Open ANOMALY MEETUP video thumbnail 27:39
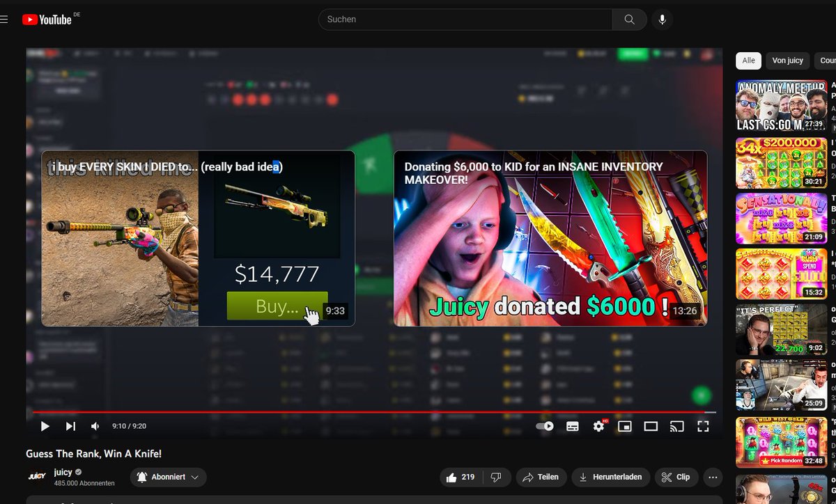Viewport: 836px width, 504px height. coord(782,106)
